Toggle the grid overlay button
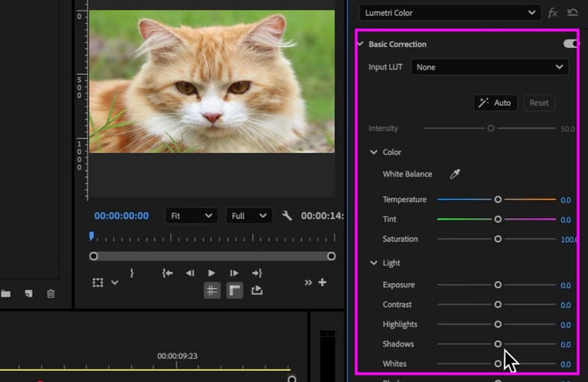Screen dimensions: 588x382 click(x=212, y=290)
